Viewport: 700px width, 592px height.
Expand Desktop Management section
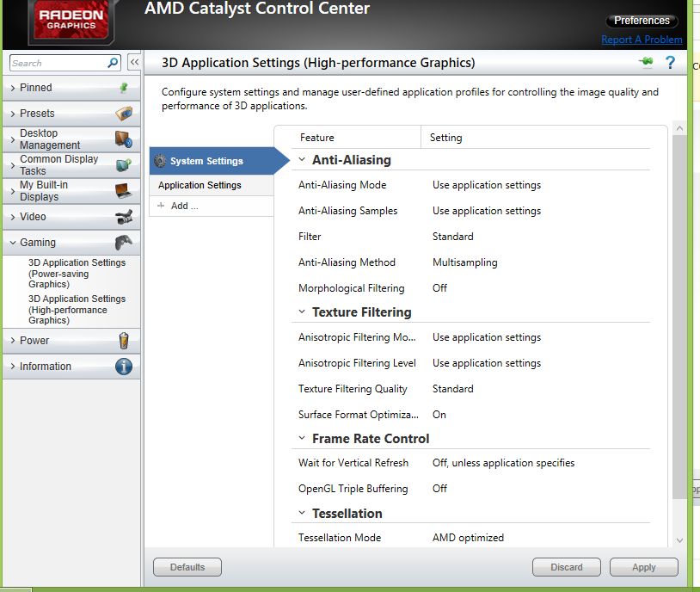click(x=13, y=139)
